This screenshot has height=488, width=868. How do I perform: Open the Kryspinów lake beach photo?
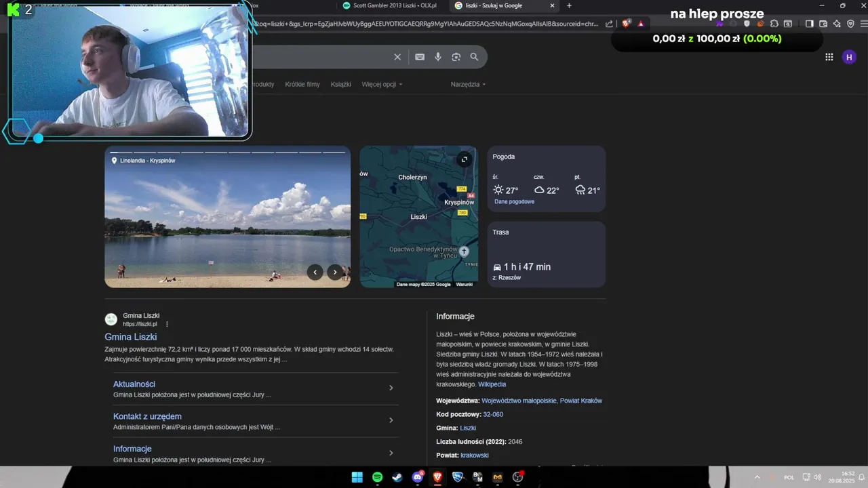[x=227, y=216]
